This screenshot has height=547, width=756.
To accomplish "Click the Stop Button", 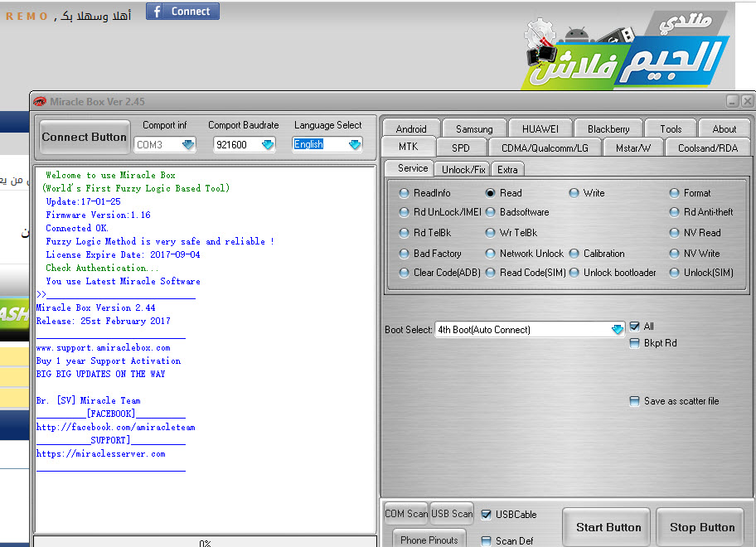I will point(702,527).
